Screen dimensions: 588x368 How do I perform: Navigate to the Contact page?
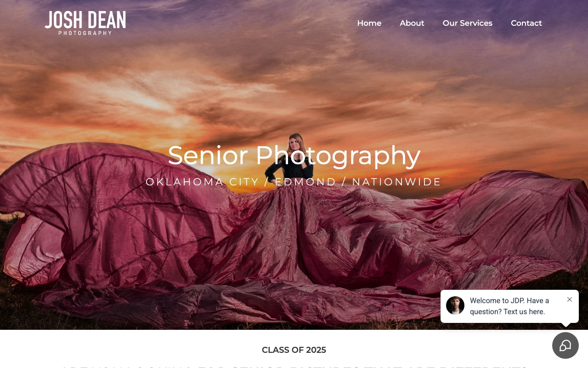point(526,23)
